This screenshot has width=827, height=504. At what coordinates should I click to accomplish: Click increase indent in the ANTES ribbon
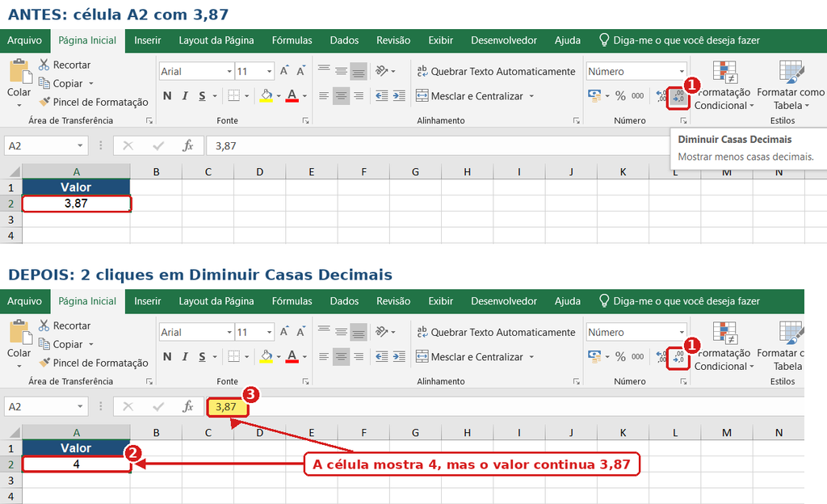click(x=399, y=96)
